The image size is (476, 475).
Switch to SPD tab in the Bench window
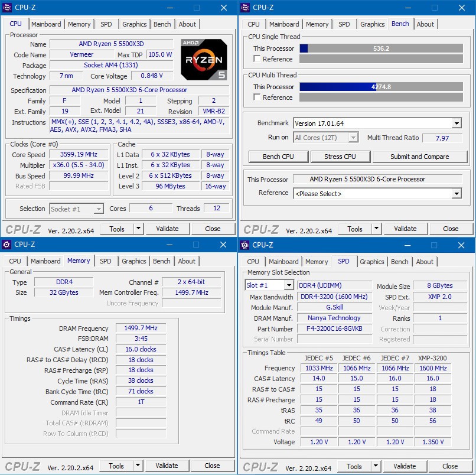pos(344,24)
